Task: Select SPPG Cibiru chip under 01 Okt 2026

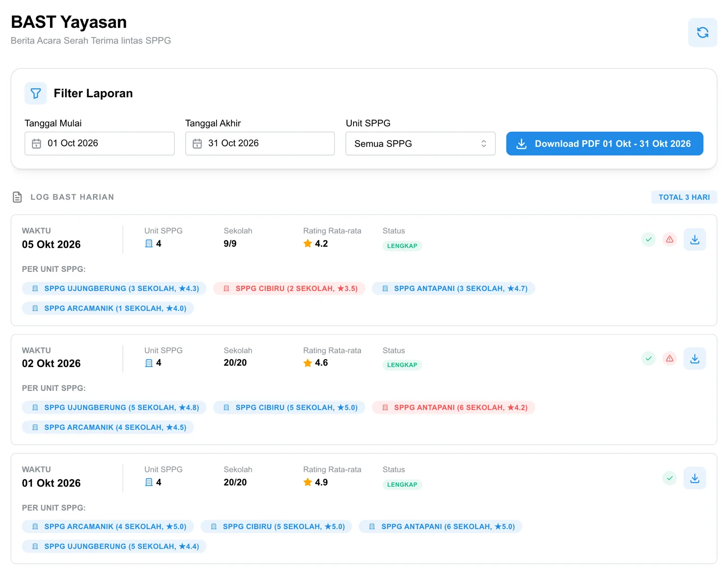Action: [276, 527]
